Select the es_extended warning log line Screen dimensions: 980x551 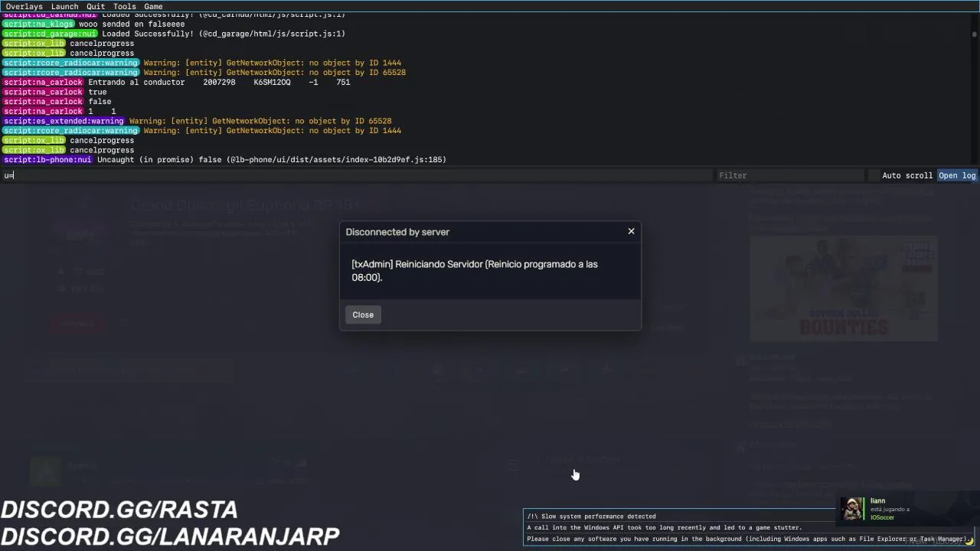(198, 121)
